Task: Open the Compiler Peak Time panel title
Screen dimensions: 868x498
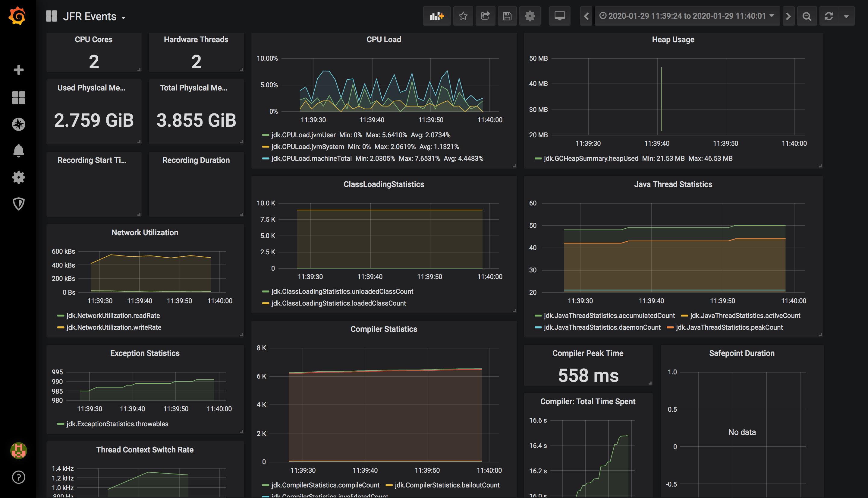Action: pos(588,353)
